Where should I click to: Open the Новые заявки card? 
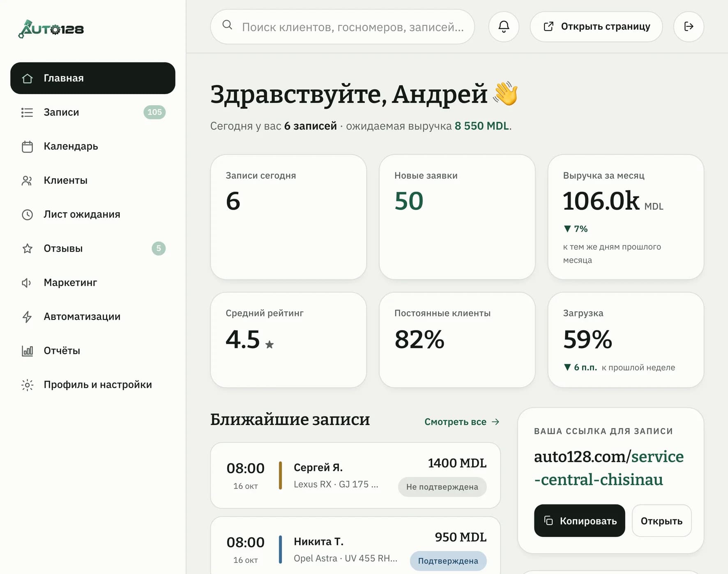[457, 217]
